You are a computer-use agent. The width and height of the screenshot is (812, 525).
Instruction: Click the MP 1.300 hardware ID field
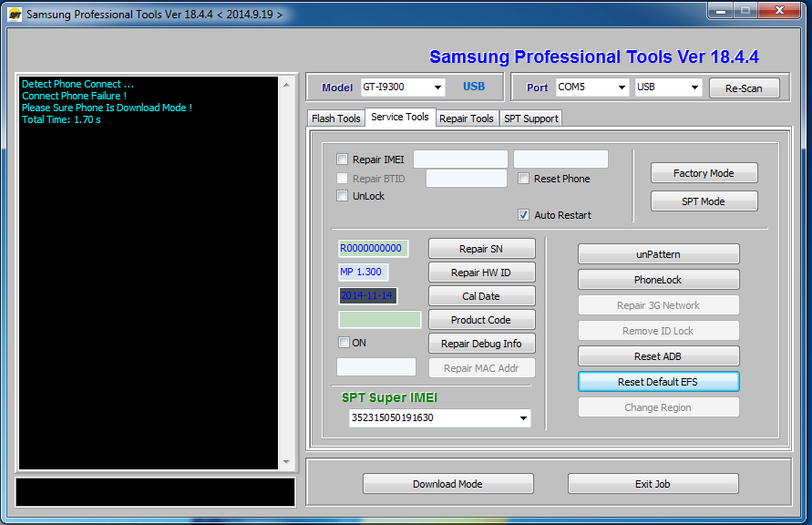coord(363,272)
